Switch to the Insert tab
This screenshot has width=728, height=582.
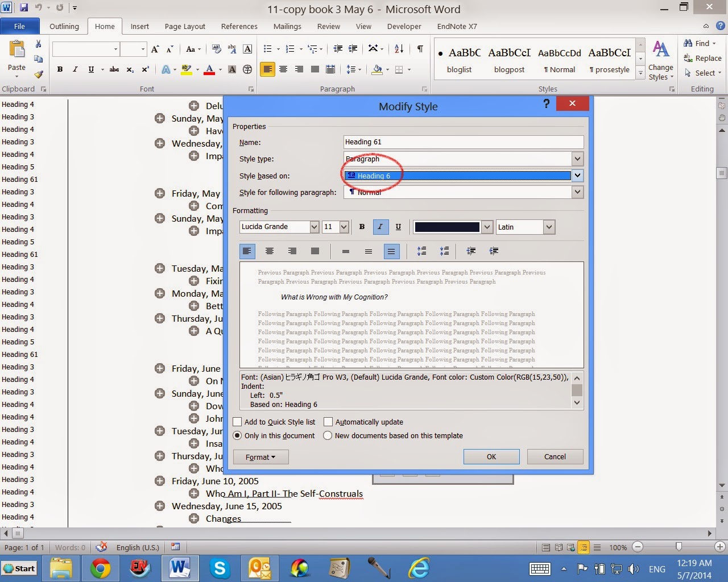point(140,26)
